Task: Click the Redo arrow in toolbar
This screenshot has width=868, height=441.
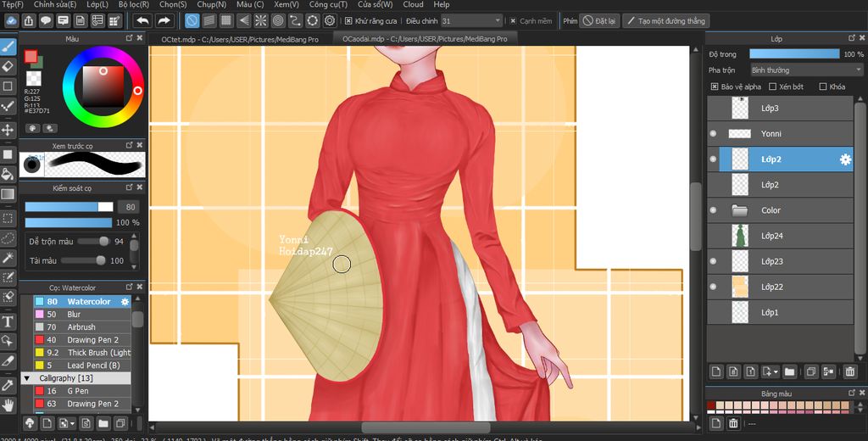Action: pyautogui.click(x=164, y=21)
